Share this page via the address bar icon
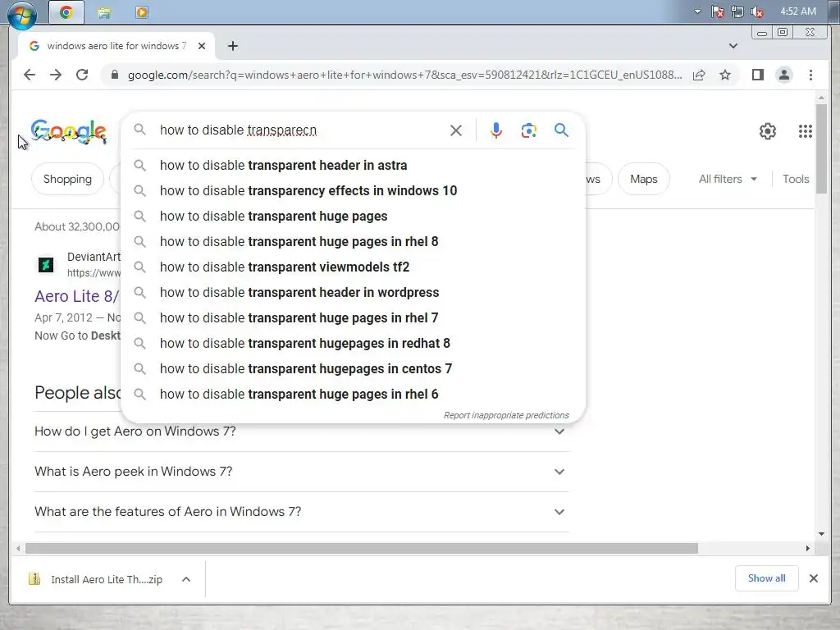The width and height of the screenshot is (840, 630). (x=699, y=75)
